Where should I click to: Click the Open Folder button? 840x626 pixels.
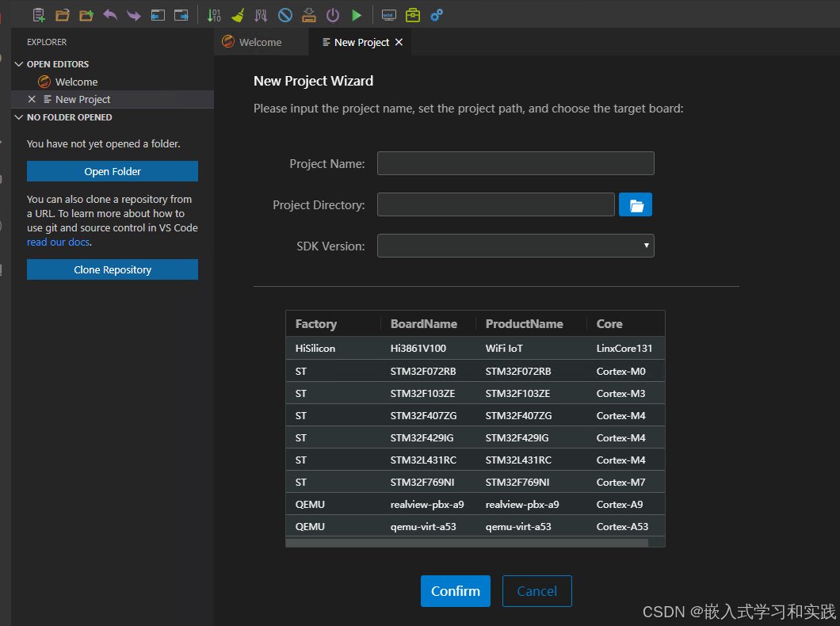pos(113,171)
